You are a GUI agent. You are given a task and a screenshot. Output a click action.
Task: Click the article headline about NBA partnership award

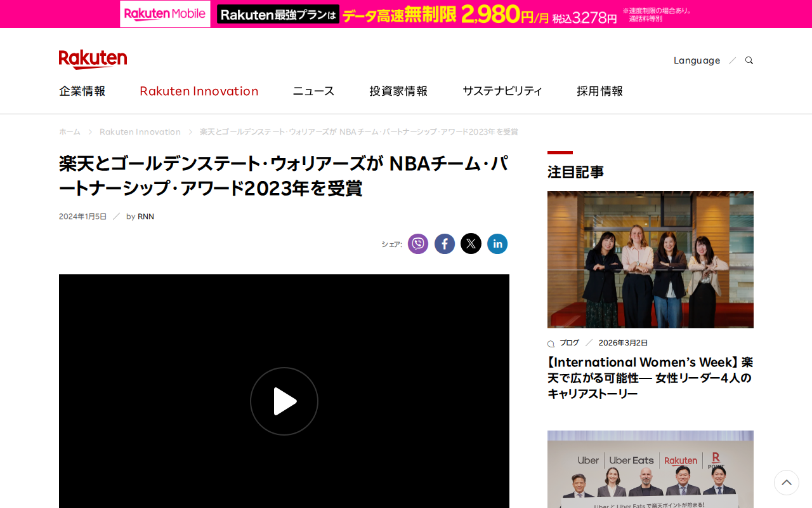point(284,176)
